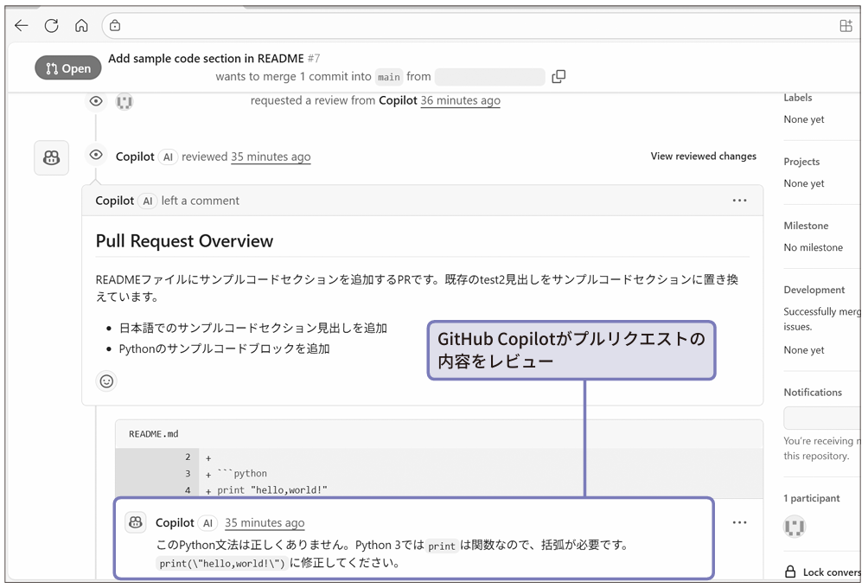Open the inline print comment options menu

pyautogui.click(x=739, y=522)
